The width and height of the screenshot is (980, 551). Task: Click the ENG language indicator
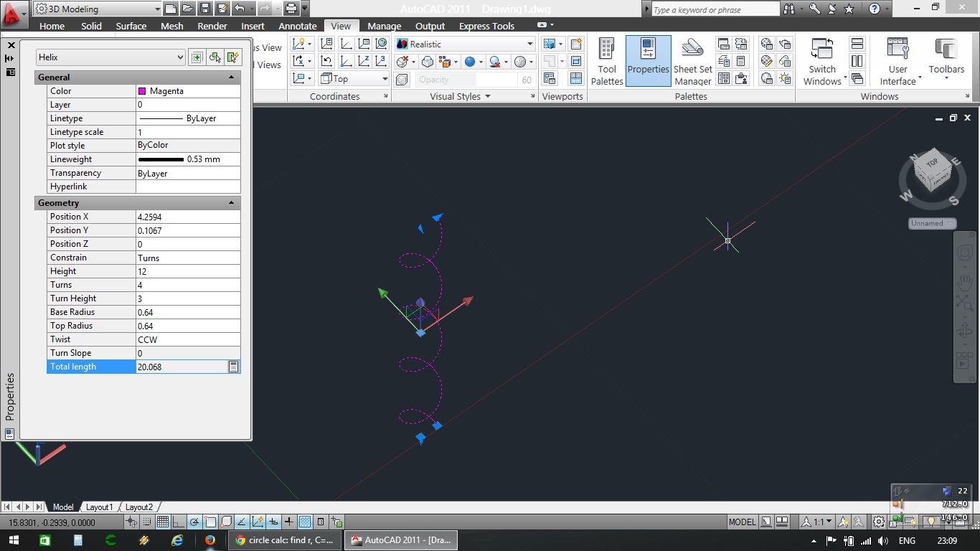(x=907, y=540)
